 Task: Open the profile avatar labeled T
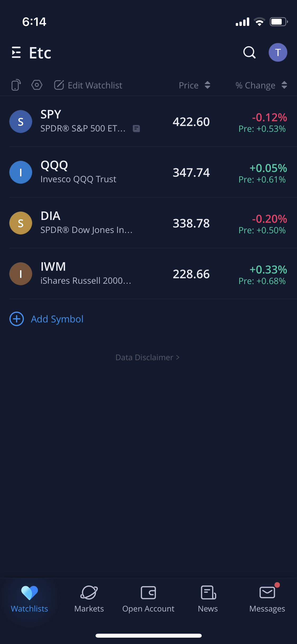click(278, 52)
